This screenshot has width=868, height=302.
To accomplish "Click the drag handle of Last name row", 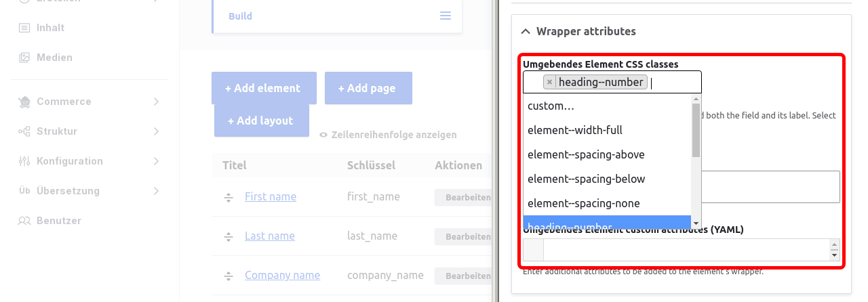I will pyautogui.click(x=229, y=236).
